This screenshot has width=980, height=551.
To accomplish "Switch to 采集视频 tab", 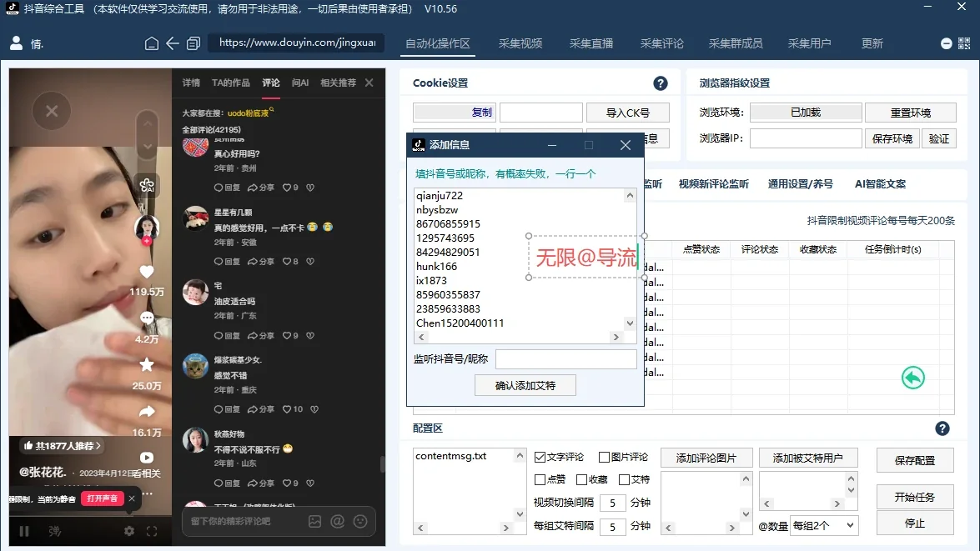I will (520, 43).
